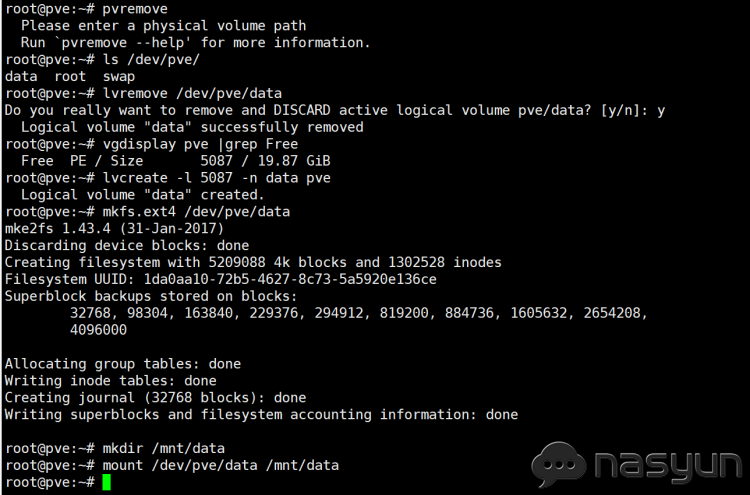Click the green terminal cursor block
The width and height of the screenshot is (750, 495).
[x=106, y=482]
